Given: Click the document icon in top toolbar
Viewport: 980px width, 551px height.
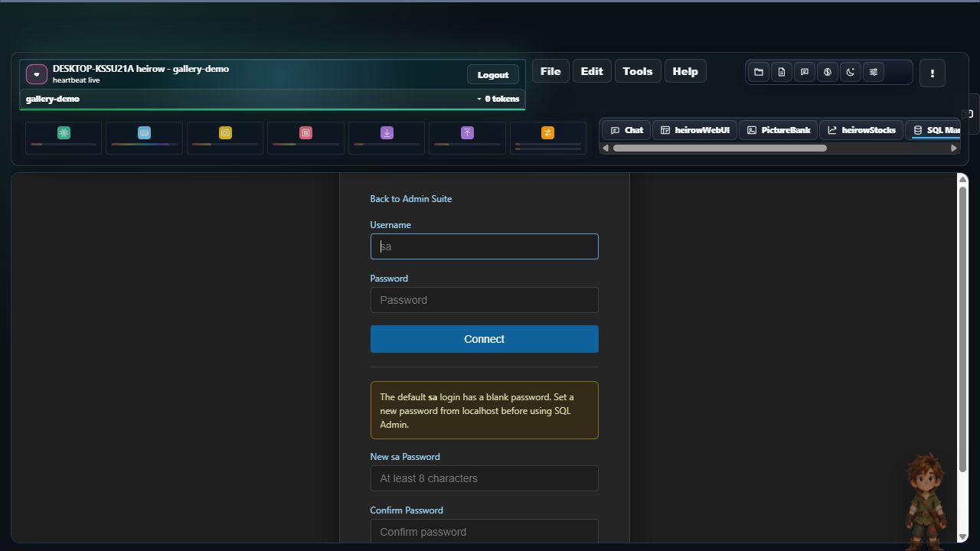Looking at the screenshot, I should tap(782, 72).
